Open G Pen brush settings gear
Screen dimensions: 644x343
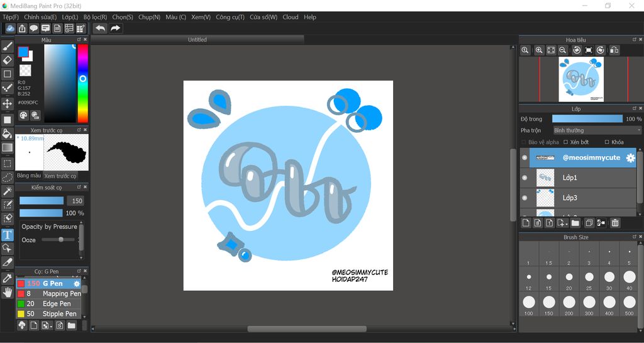pos(76,283)
